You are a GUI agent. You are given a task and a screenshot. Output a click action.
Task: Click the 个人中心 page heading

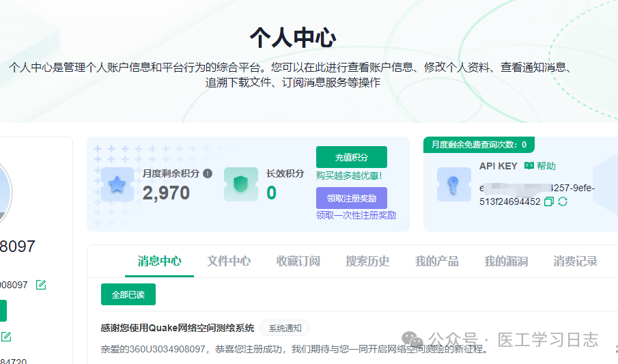[293, 38]
